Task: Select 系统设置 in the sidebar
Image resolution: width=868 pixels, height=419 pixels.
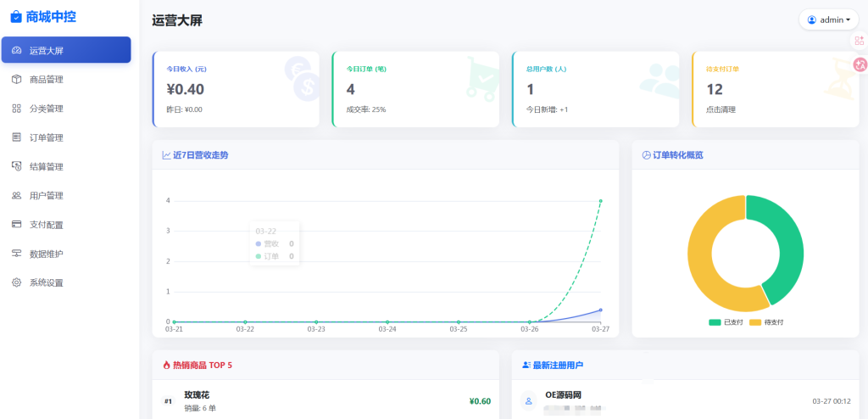Action: (x=66, y=282)
